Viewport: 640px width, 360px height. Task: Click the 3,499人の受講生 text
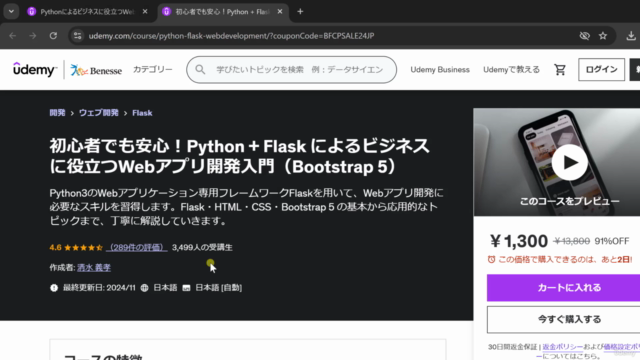(202, 247)
